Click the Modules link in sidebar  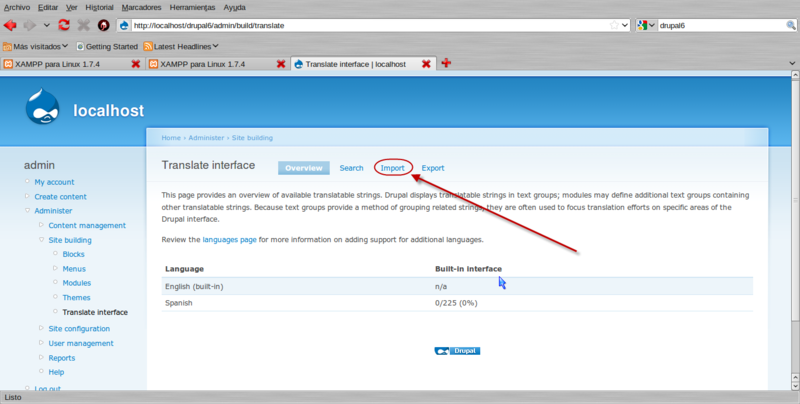[76, 283]
